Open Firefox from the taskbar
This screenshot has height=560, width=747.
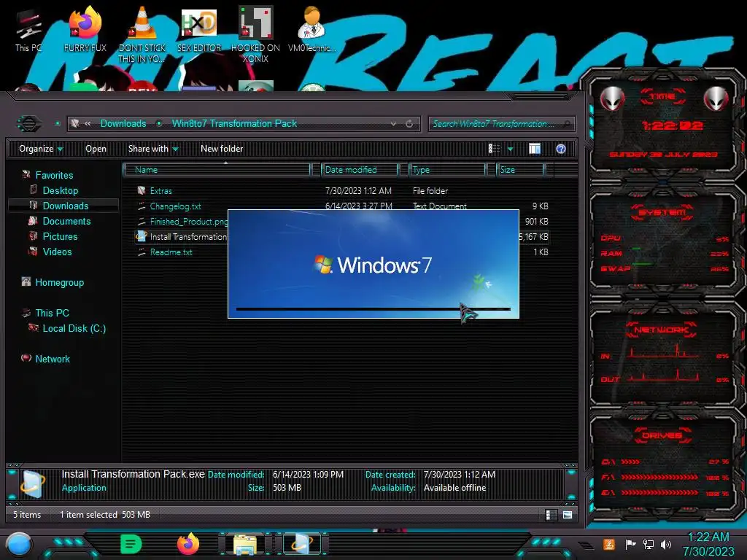(x=188, y=544)
